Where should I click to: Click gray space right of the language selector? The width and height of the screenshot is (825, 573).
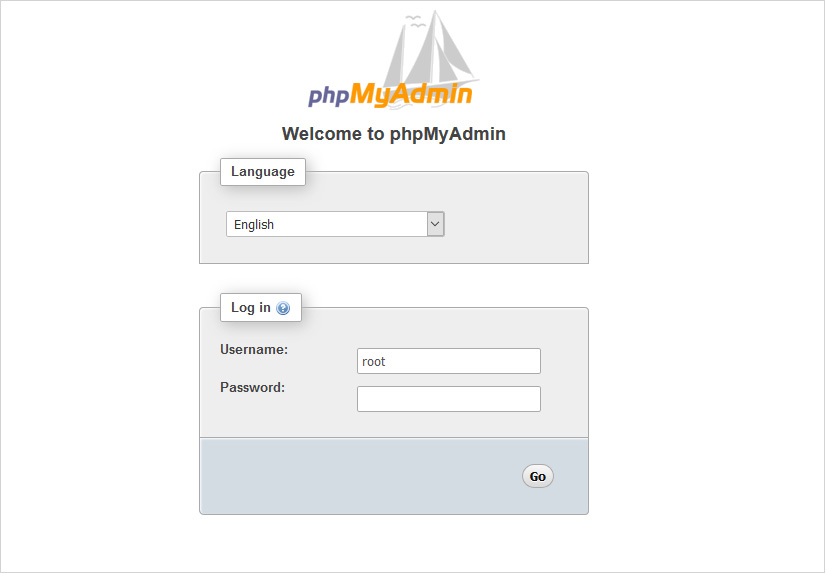(516, 224)
